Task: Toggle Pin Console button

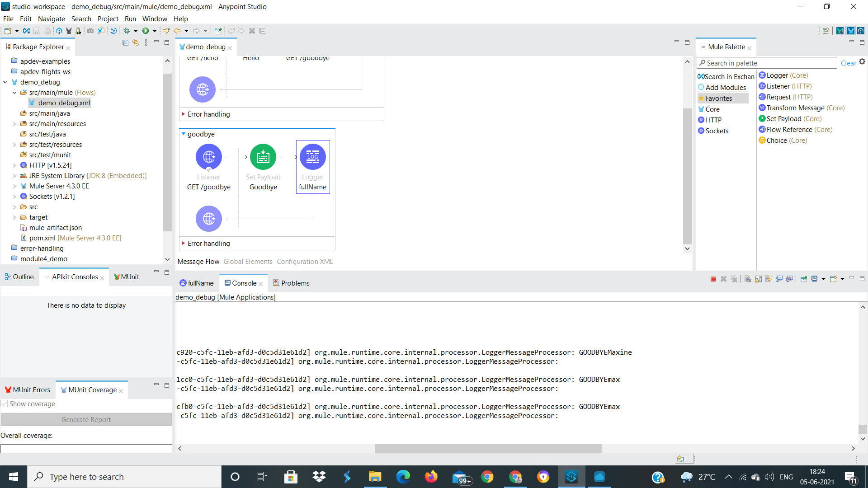Action: tap(803, 279)
